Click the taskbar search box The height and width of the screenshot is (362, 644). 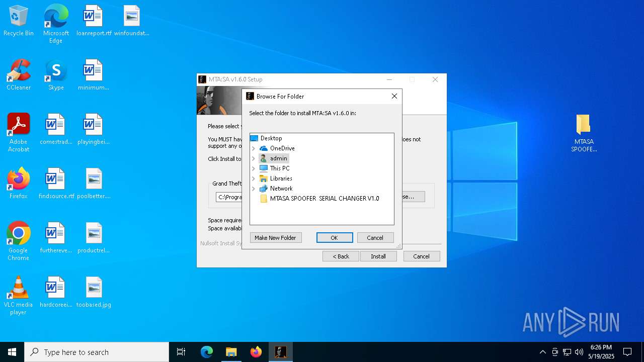coord(97,352)
